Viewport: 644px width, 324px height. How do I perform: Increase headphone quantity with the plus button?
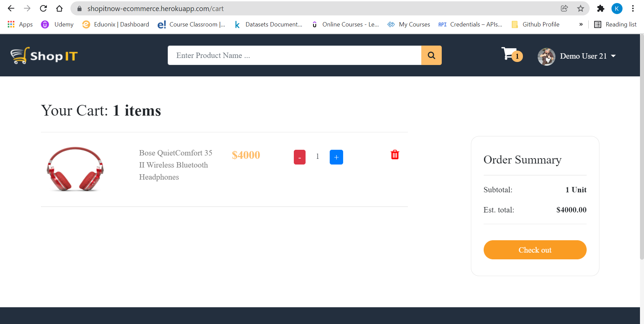coord(336,157)
